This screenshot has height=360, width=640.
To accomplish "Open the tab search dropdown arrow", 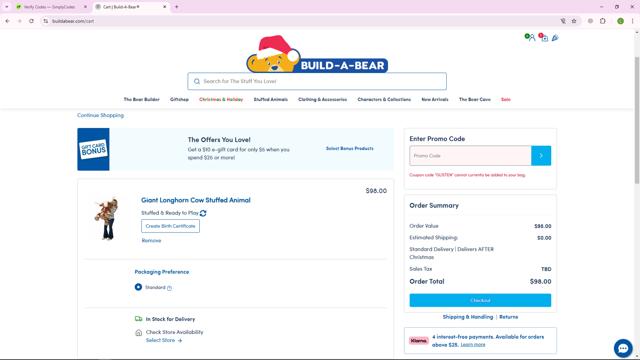I will click(7, 7).
